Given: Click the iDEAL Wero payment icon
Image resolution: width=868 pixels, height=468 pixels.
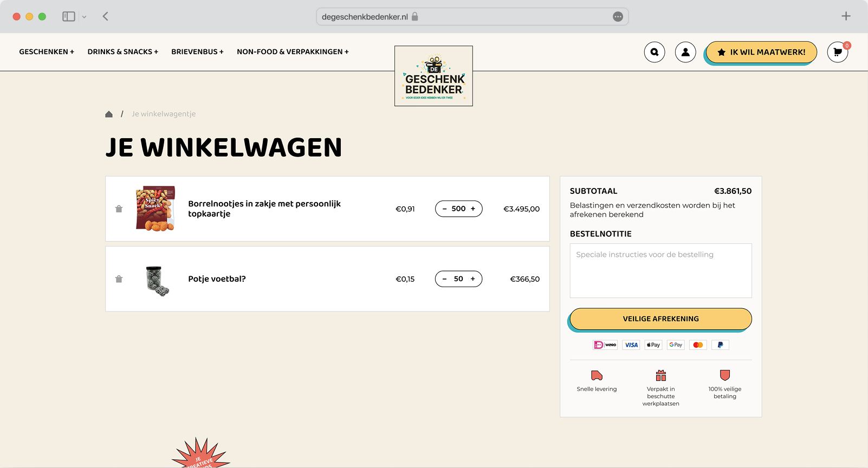Looking at the screenshot, I should pyautogui.click(x=605, y=345).
